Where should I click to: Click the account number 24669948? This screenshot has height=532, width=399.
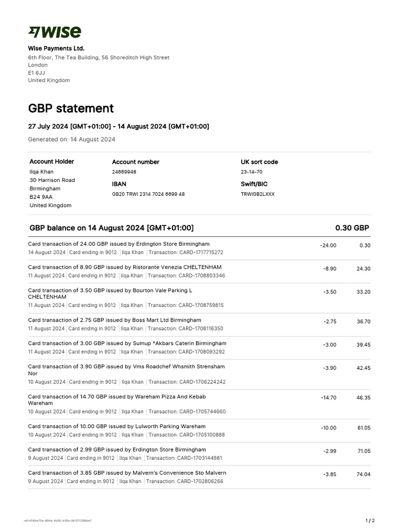pos(124,171)
